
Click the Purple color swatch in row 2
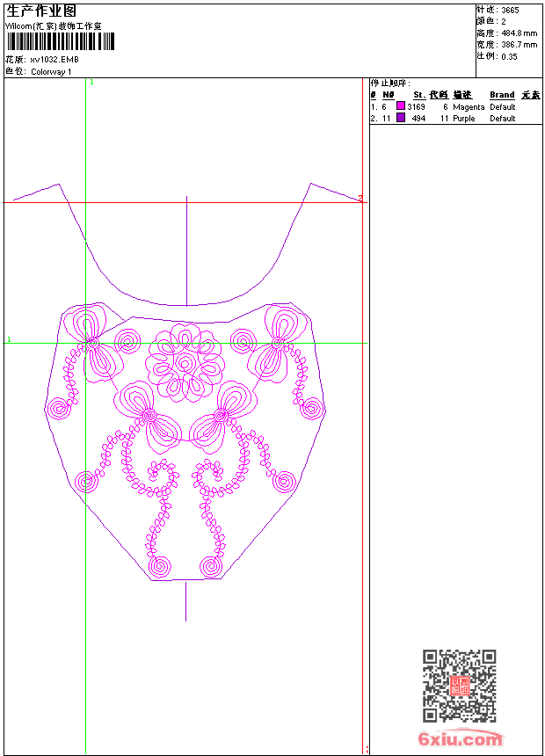401,118
